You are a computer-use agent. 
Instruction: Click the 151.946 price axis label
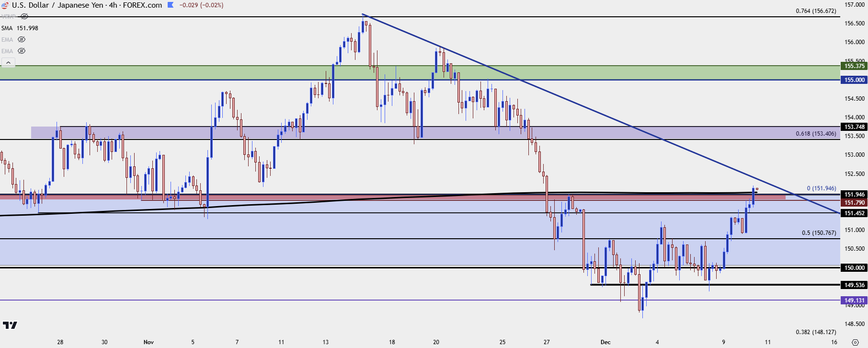(854, 195)
